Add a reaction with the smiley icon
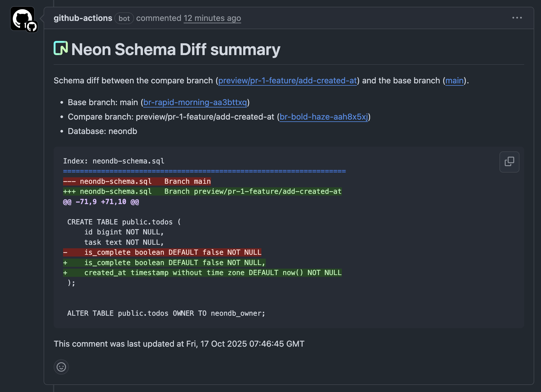The width and height of the screenshot is (541, 392). 61,367
